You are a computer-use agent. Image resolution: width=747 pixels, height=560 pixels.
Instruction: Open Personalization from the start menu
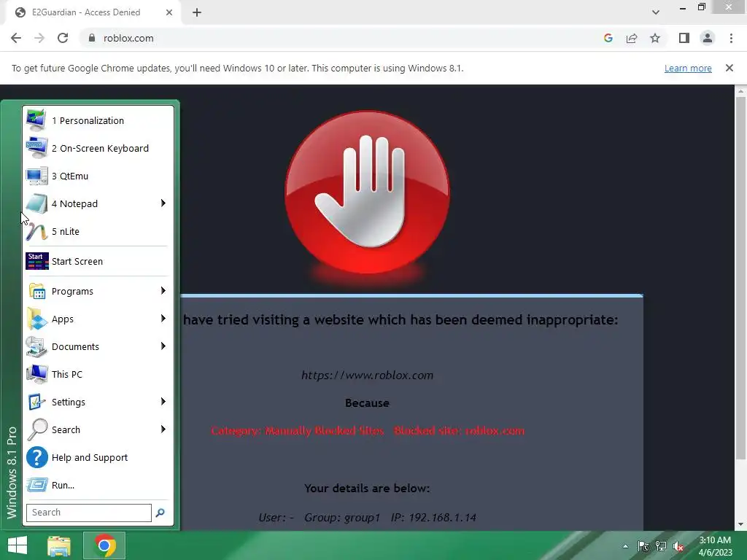98,120
